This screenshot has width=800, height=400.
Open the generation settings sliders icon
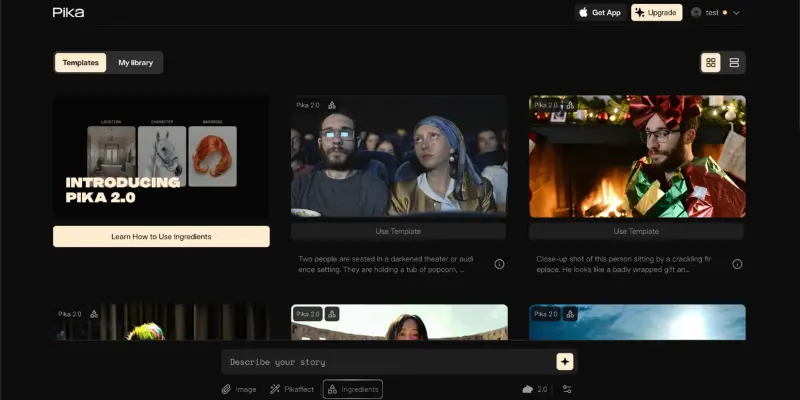point(567,389)
